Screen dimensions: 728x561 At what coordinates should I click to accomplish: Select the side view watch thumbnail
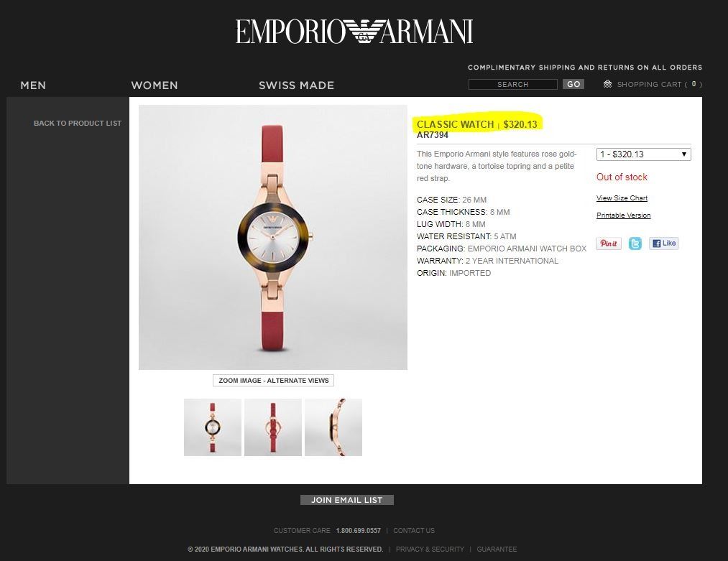333,427
